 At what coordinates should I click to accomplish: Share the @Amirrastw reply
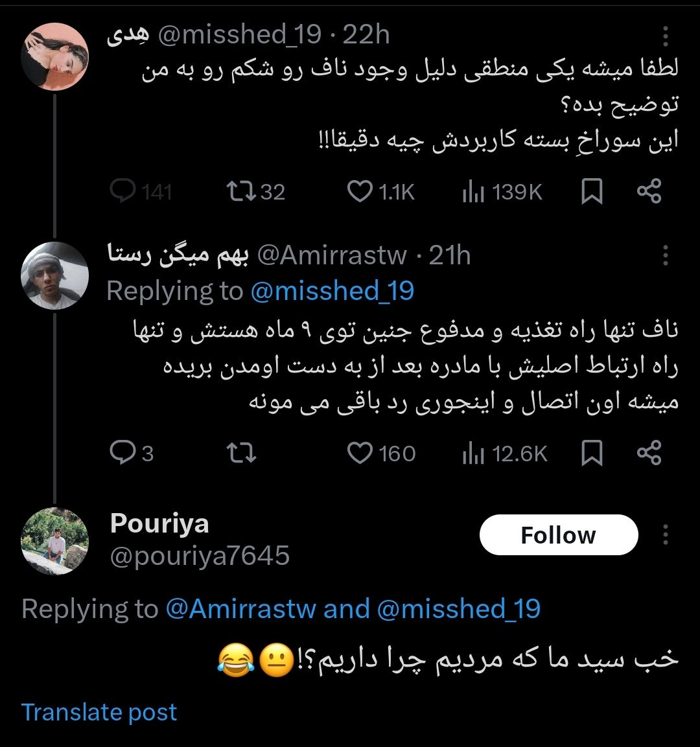pyautogui.click(x=649, y=453)
